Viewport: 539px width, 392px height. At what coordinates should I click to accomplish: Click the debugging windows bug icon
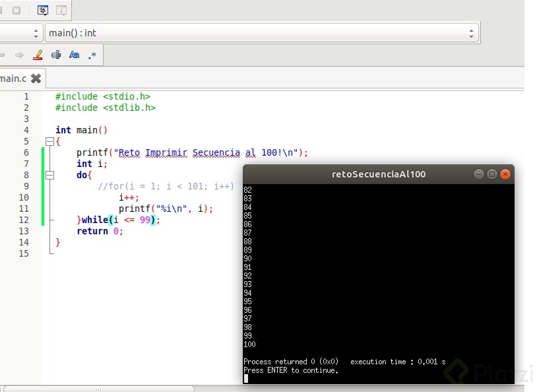click(x=43, y=11)
